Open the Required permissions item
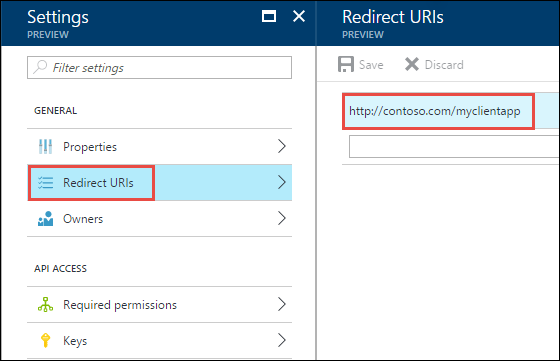 click(159, 305)
